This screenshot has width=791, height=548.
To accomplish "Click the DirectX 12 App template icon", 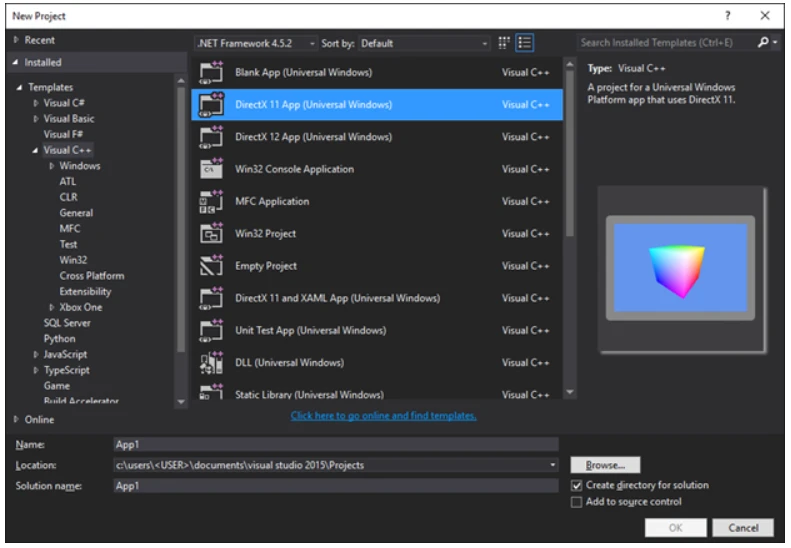I will tap(211, 137).
